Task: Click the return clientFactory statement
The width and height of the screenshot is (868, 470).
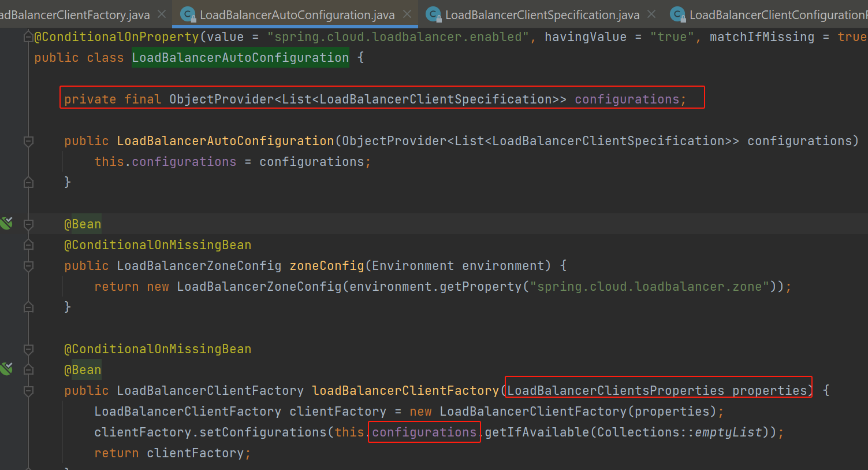Action: coord(173,453)
